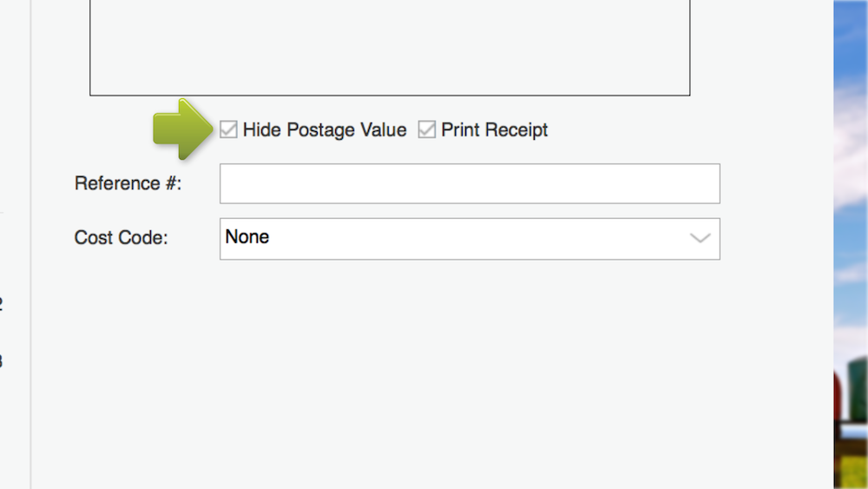
Task: Click the "Hide Postage Value" label text
Action: tap(325, 130)
